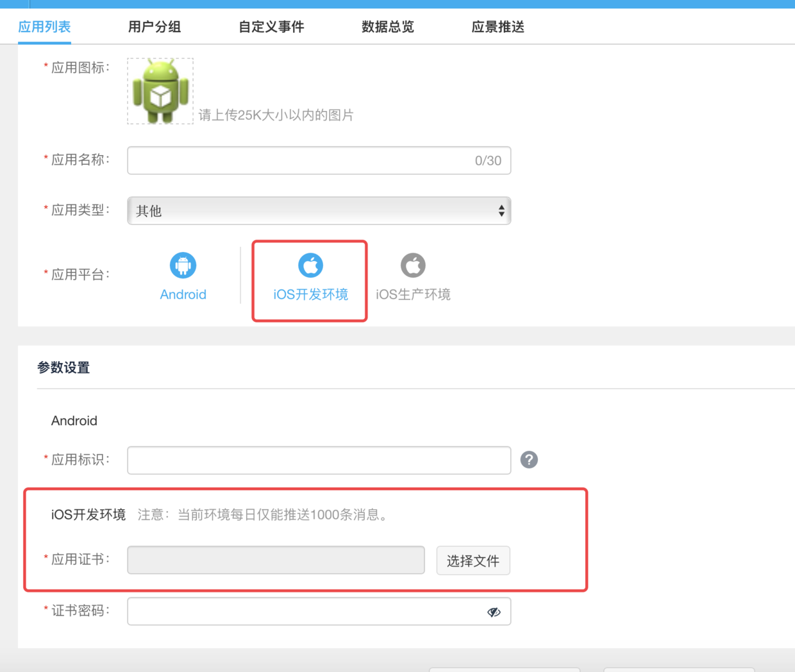Select the iOS生产环境 platform icon

point(413,276)
